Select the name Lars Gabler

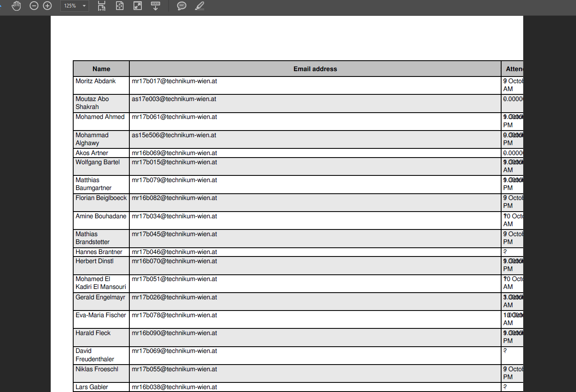click(x=92, y=387)
